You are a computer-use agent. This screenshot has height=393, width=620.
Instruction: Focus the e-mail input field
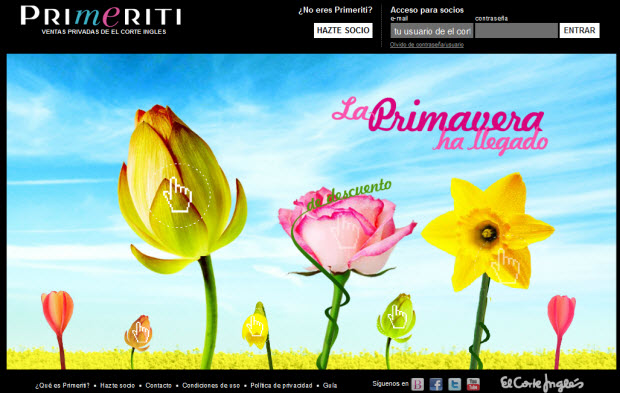431,31
